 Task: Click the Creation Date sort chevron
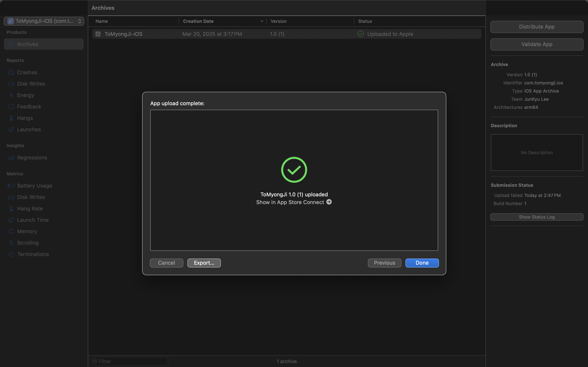point(262,21)
